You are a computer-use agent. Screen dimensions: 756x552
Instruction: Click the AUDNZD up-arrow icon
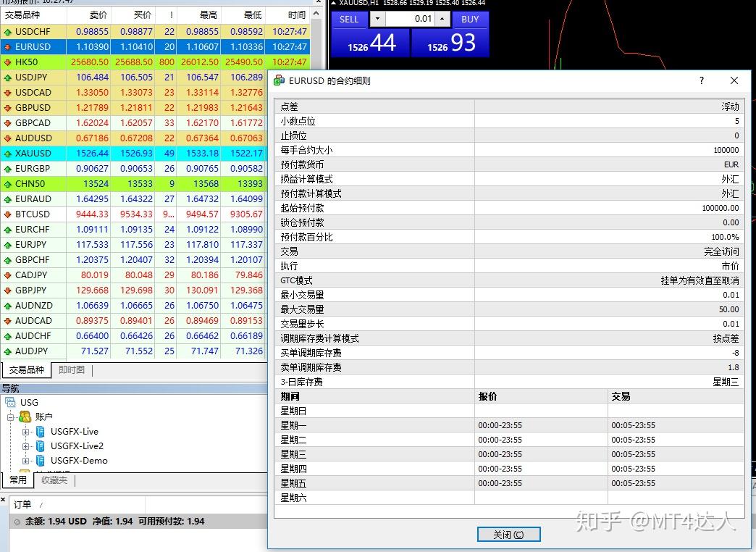[x=7, y=306]
